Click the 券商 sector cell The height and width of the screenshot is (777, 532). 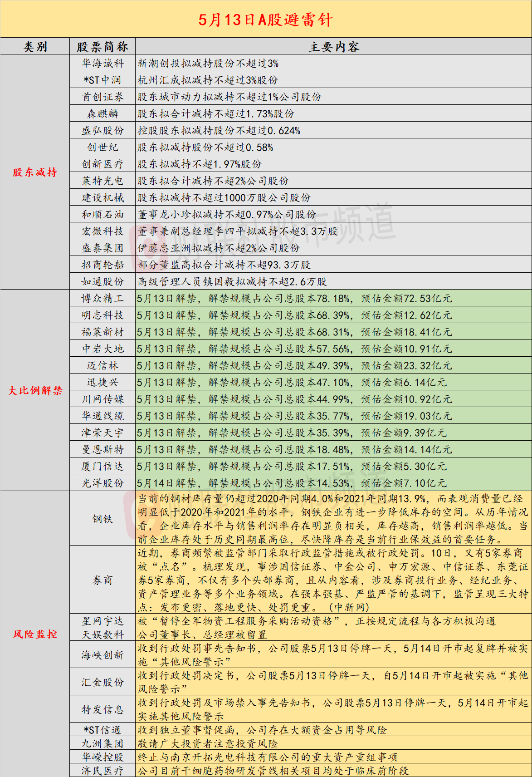(x=102, y=580)
